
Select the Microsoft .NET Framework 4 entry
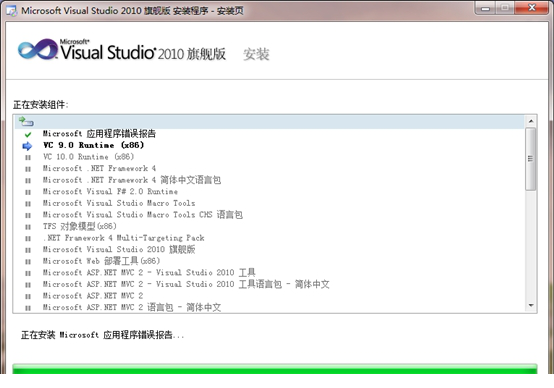tap(99, 168)
